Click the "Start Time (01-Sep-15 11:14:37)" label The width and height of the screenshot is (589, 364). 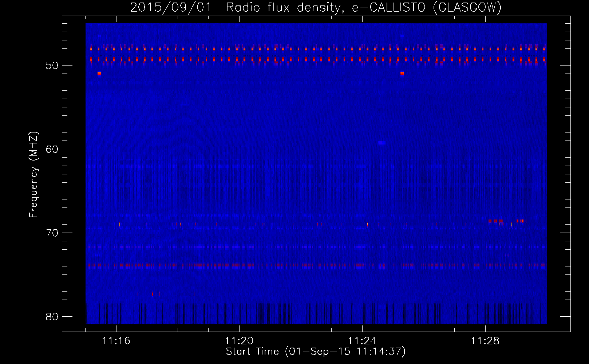tap(316, 352)
